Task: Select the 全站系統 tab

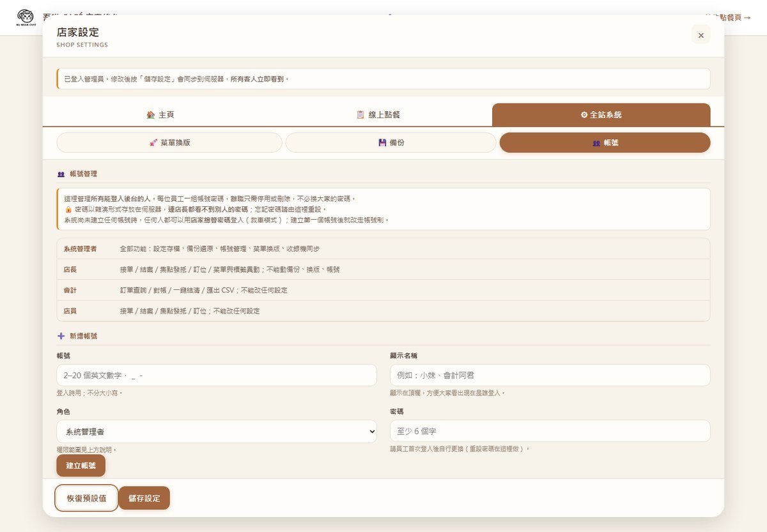Action: [x=601, y=115]
